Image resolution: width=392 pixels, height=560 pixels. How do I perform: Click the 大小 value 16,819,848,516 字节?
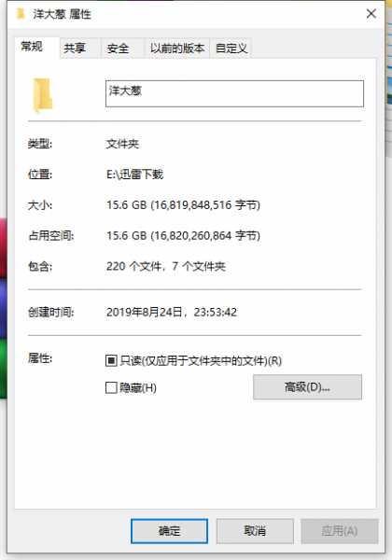pos(205,205)
